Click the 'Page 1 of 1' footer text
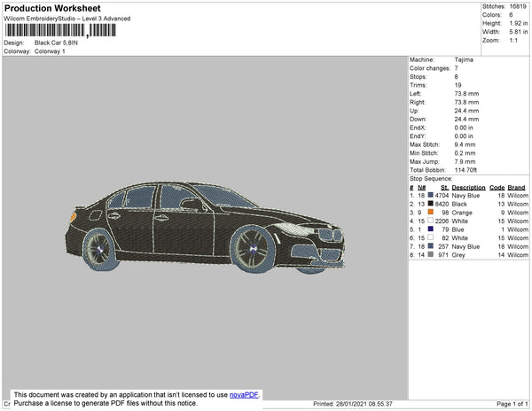 tap(512, 404)
